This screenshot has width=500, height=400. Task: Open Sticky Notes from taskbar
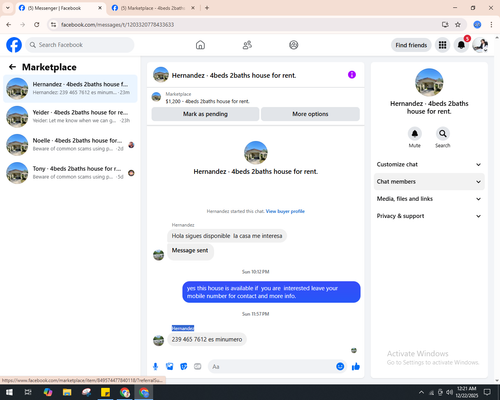pos(105,392)
